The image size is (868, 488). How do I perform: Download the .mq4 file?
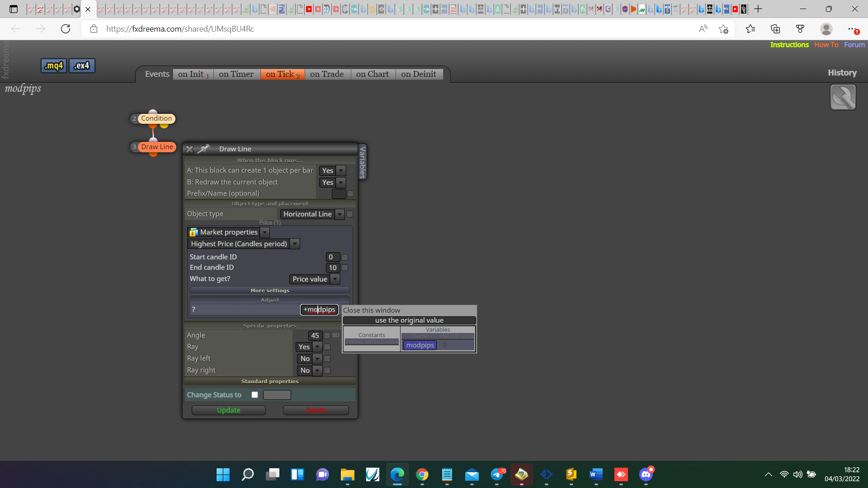(54, 66)
